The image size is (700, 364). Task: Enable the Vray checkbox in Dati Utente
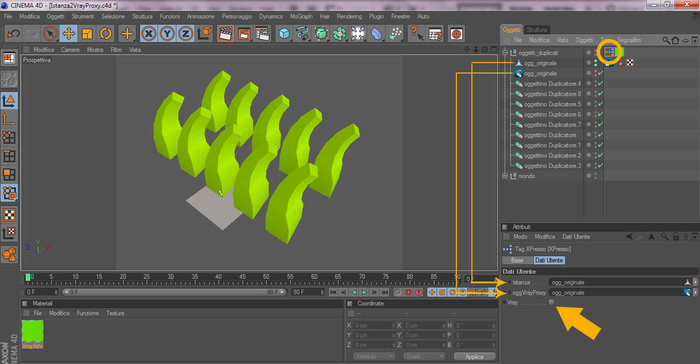pyautogui.click(x=551, y=302)
